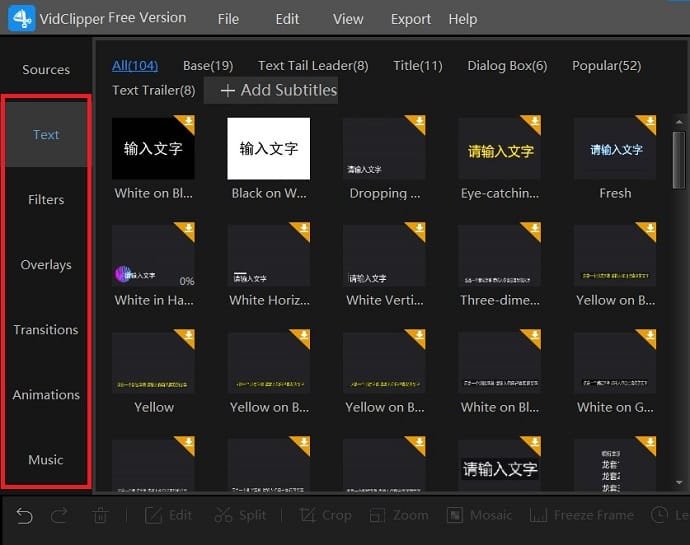Image resolution: width=690 pixels, height=545 pixels.
Task: Open the Export menu
Action: [411, 19]
